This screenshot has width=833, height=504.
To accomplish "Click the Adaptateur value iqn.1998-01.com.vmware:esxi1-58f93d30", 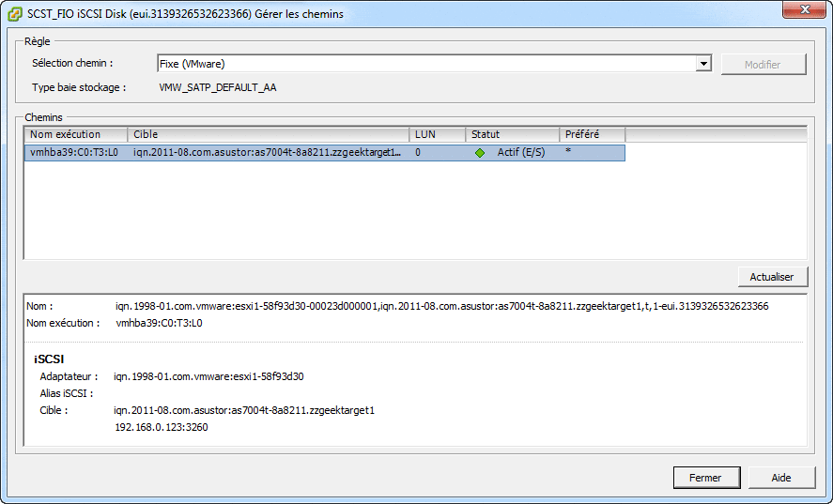I will tap(208, 376).
